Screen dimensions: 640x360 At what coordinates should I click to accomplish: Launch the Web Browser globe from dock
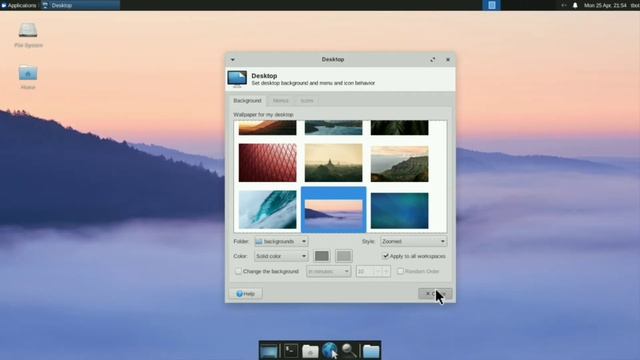[329, 351]
